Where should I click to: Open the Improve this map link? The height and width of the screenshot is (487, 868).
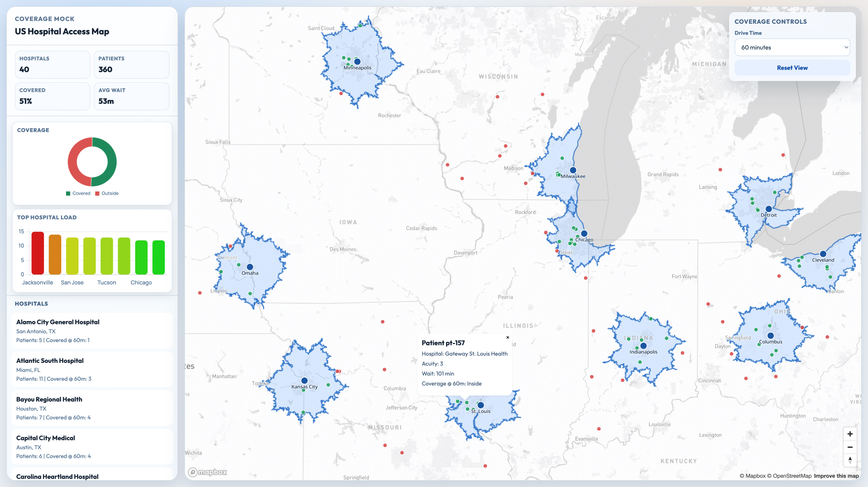(836, 476)
